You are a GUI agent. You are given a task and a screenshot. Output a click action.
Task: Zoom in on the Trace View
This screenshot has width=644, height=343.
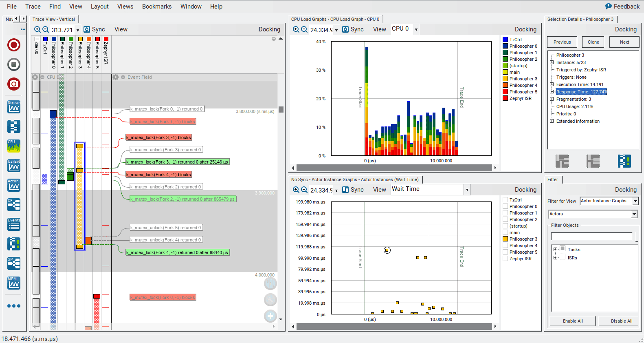click(37, 29)
